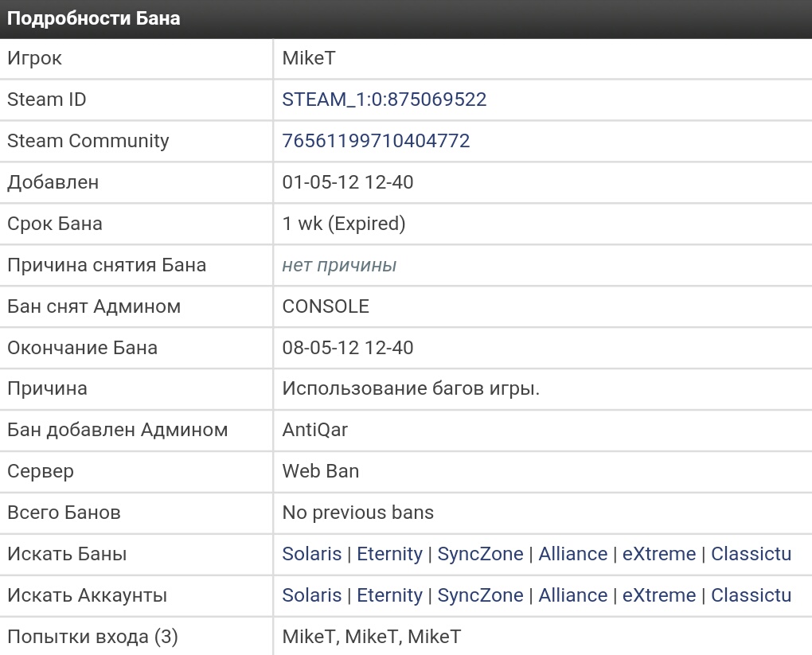
Task: Search bans on eXtreme
Action: click(658, 554)
